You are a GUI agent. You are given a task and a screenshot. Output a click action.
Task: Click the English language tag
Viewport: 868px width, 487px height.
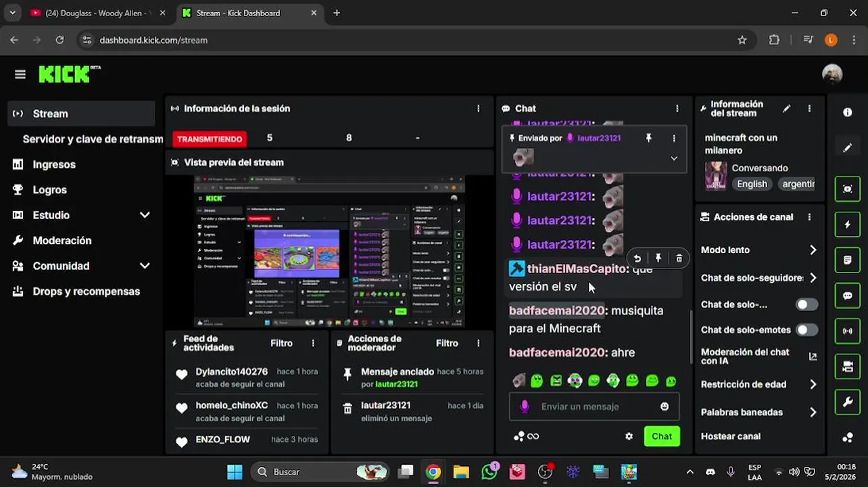coord(752,184)
